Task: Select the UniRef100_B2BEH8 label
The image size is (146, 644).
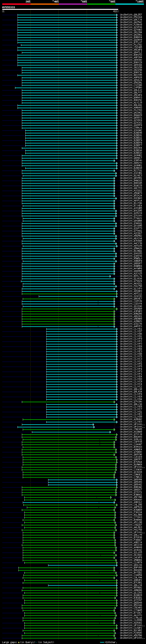Action: click(131, 133)
